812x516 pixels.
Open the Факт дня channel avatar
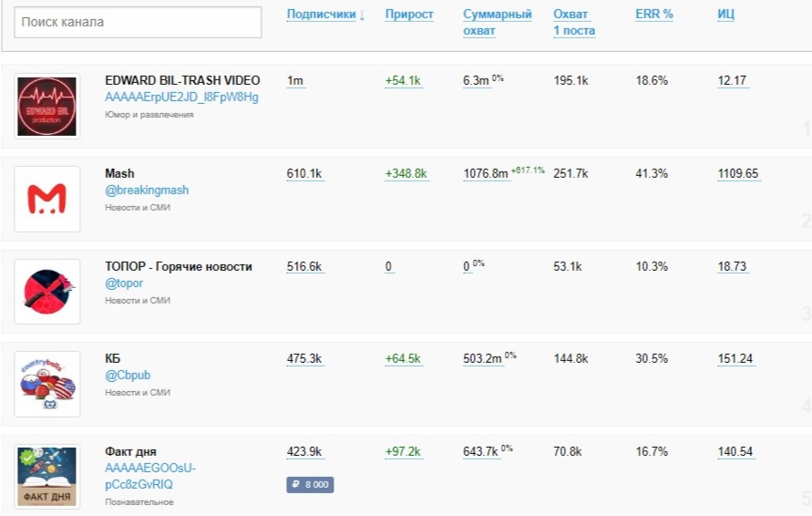pyautogui.click(x=47, y=477)
